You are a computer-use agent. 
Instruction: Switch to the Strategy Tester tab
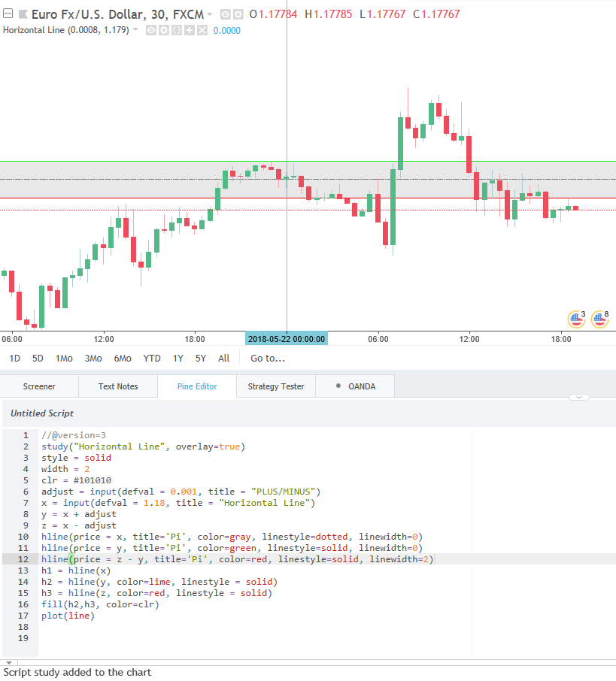click(276, 386)
